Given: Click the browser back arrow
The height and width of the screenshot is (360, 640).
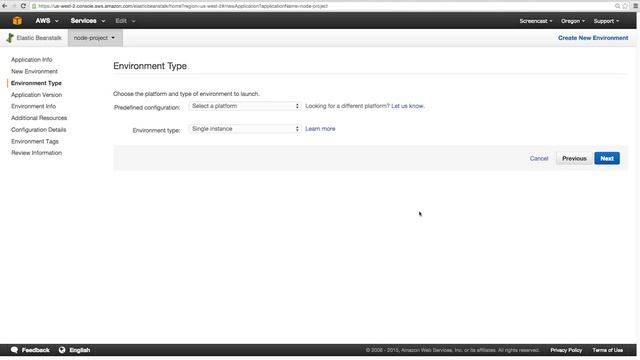Looking at the screenshot, I should tap(4, 6).
